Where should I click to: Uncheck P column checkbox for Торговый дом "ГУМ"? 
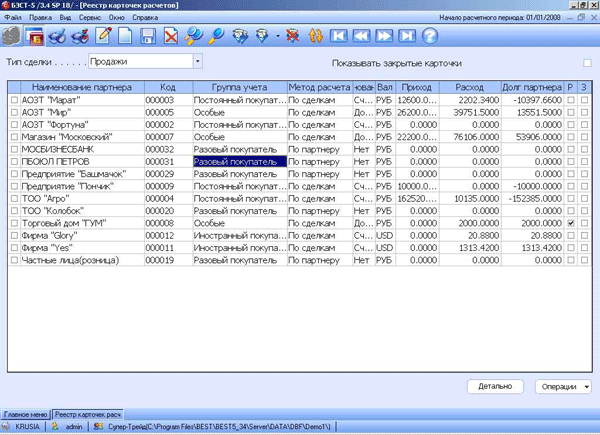tap(571, 223)
